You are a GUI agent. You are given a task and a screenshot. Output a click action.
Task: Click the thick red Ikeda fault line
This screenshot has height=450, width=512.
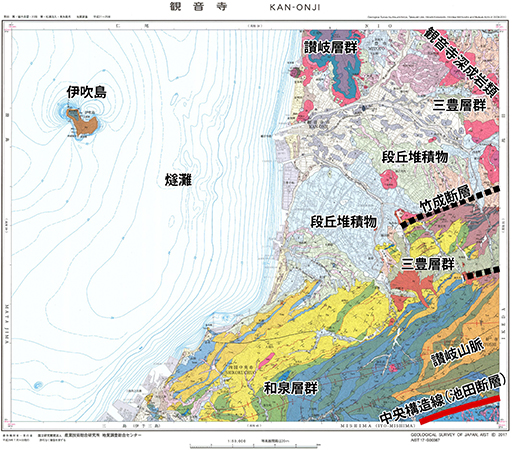point(460,409)
